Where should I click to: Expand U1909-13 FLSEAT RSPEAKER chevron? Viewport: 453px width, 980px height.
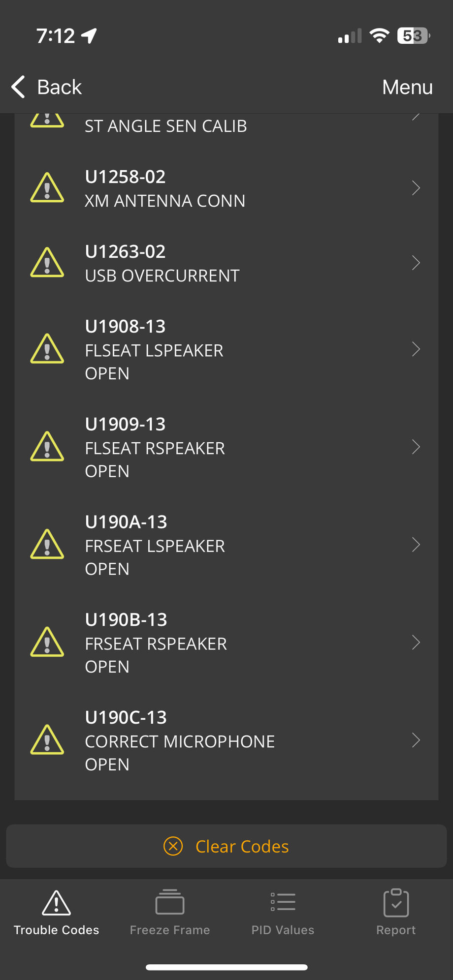416,447
